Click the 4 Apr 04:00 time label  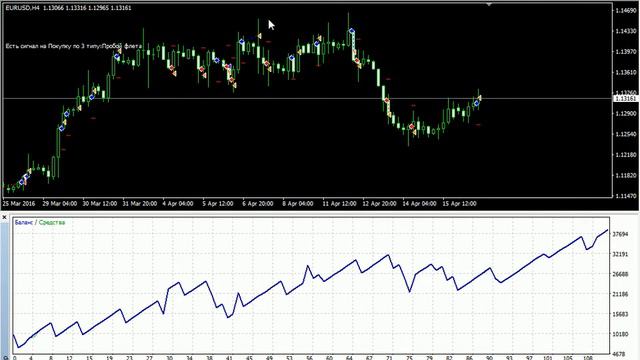tap(178, 203)
